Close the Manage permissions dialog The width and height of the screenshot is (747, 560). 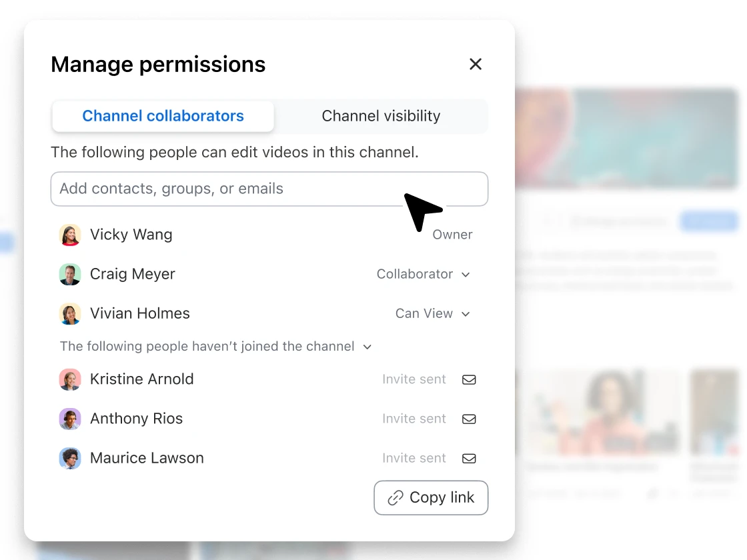[475, 64]
